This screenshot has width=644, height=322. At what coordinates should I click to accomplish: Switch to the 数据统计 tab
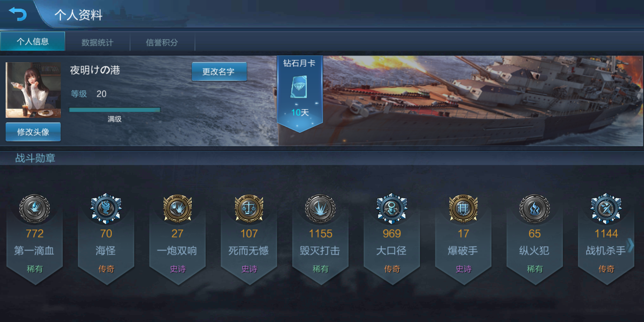click(97, 42)
